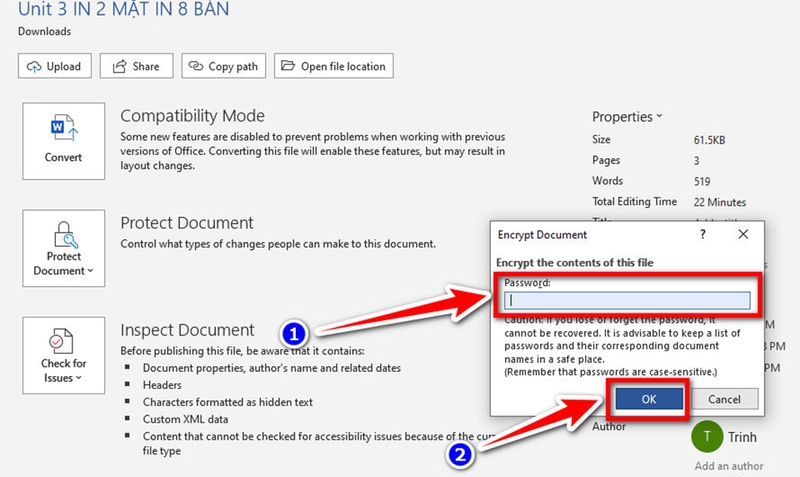This screenshot has height=477, width=800.
Task: Click the Share button
Action: pos(136,66)
